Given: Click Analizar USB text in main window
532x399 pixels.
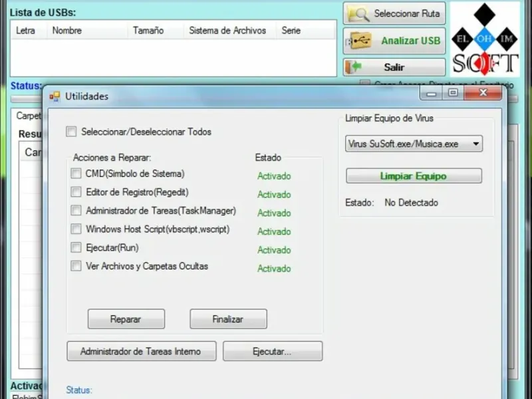Looking at the screenshot, I should pos(410,41).
